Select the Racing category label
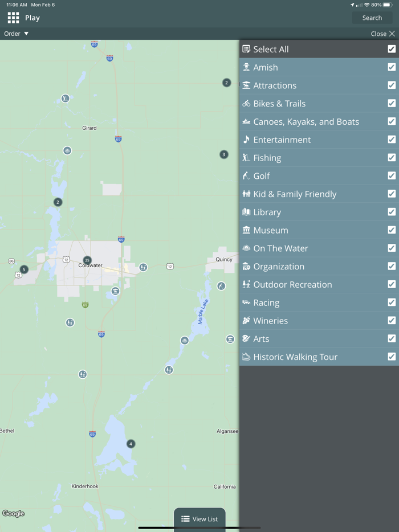This screenshot has width=399, height=532. [266, 302]
